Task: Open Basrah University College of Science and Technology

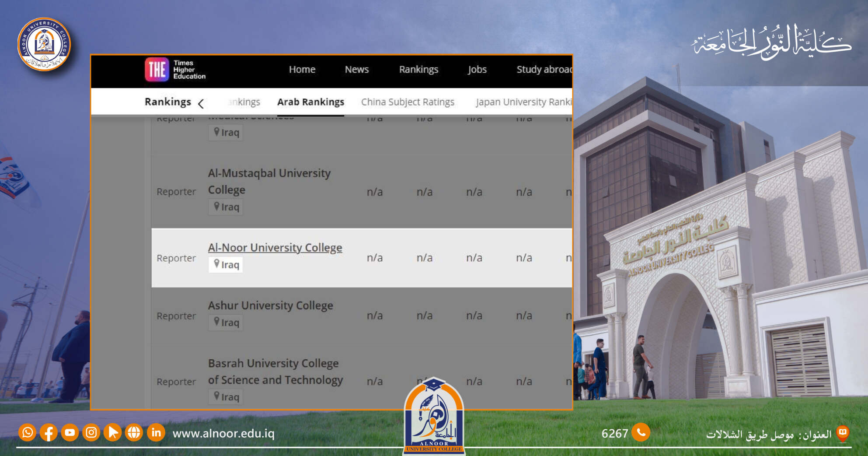Action: click(275, 372)
